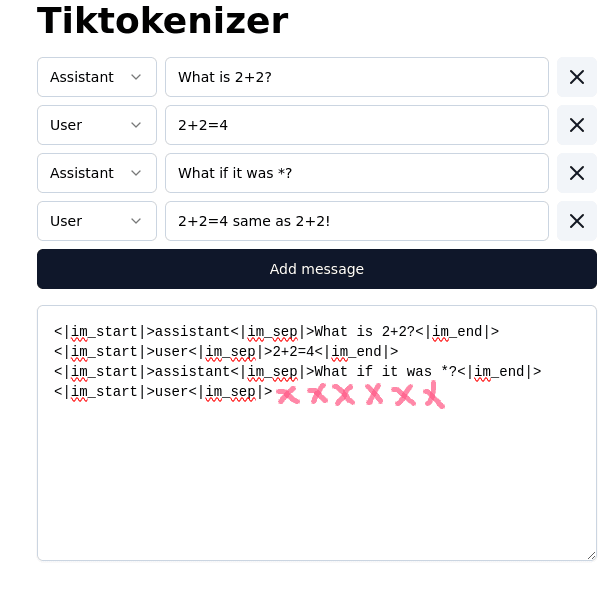Remove the 'What if it was *?' message
The image size is (609, 605).
point(576,173)
